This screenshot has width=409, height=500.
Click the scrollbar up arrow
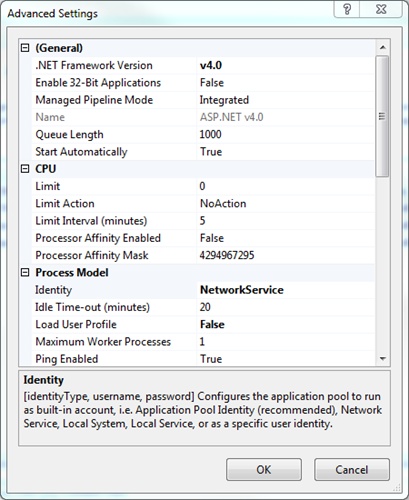(x=383, y=48)
